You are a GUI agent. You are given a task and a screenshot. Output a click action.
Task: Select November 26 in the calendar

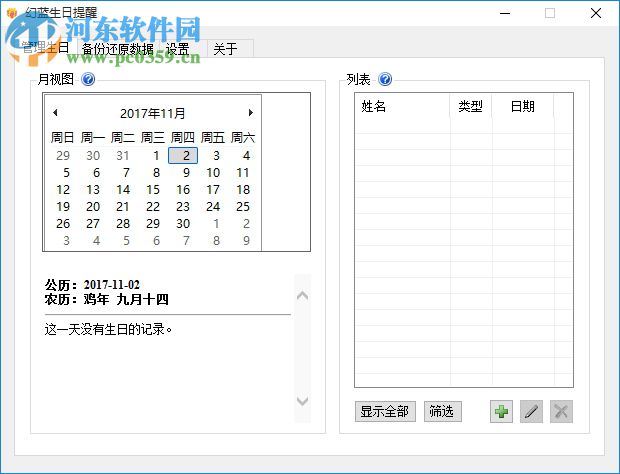[63, 224]
